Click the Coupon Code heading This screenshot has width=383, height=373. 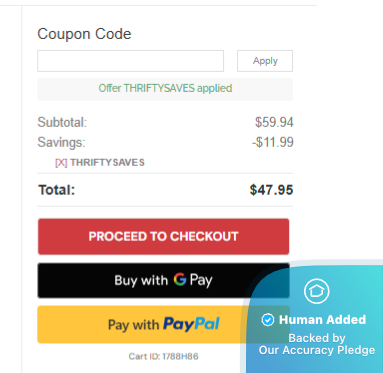84,34
